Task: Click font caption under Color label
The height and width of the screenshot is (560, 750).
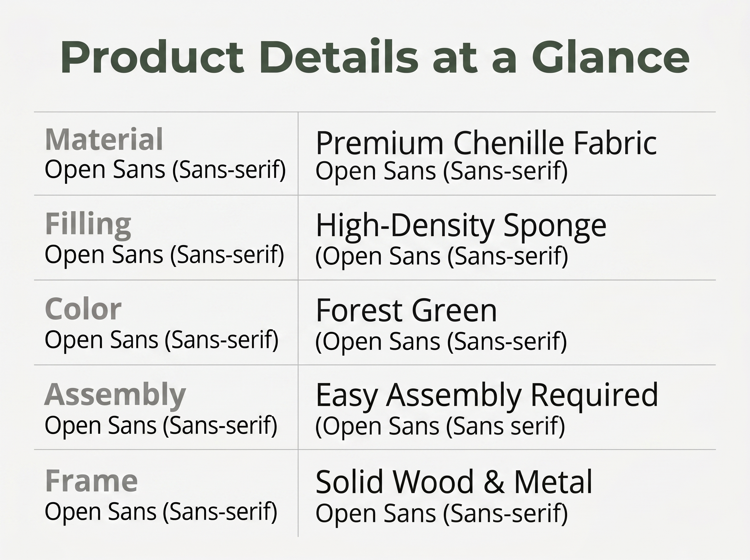Action: (x=162, y=340)
